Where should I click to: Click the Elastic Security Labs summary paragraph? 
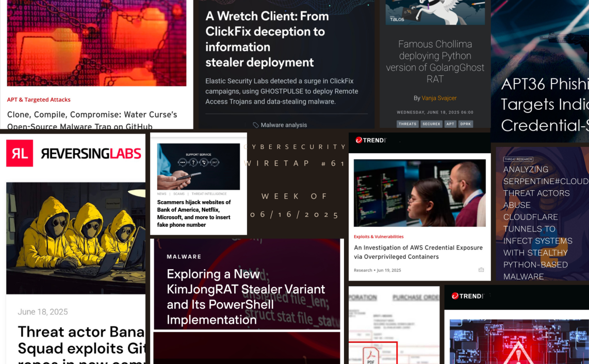pos(282,91)
